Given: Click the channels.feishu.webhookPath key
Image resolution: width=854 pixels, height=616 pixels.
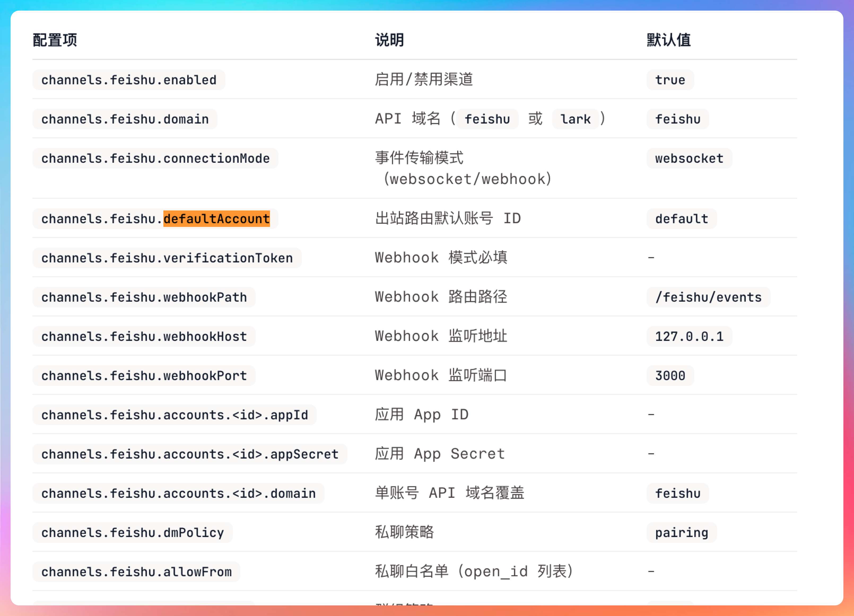Looking at the screenshot, I should click(x=144, y=297).
